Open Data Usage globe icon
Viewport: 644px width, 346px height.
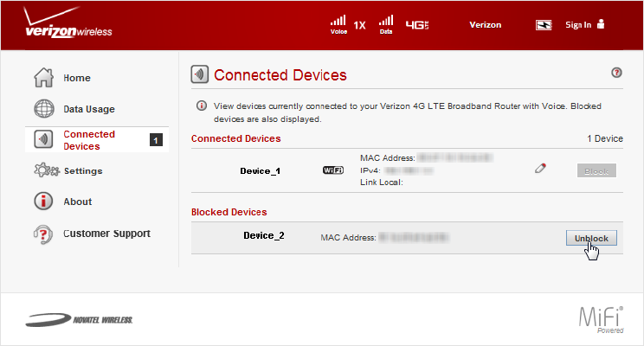43,109
